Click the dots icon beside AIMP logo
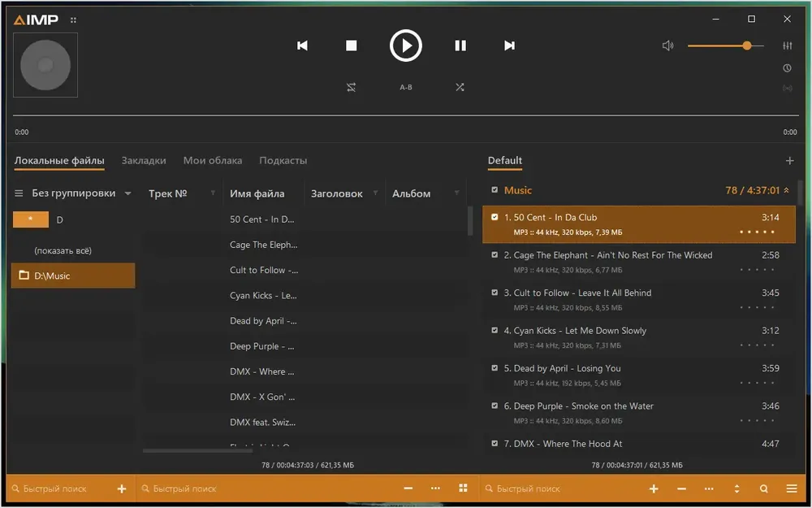Viewport: 812px width, 508px height. [73, 20]
